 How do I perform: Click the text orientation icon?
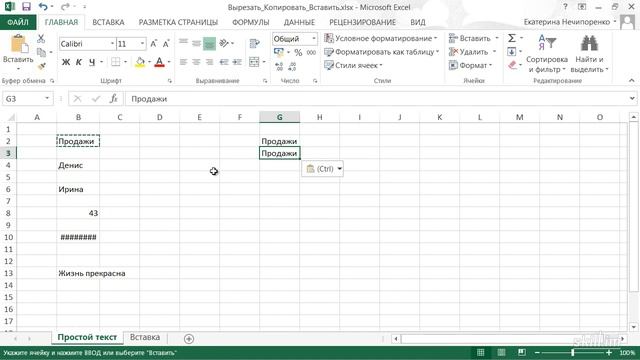[224, 43]
